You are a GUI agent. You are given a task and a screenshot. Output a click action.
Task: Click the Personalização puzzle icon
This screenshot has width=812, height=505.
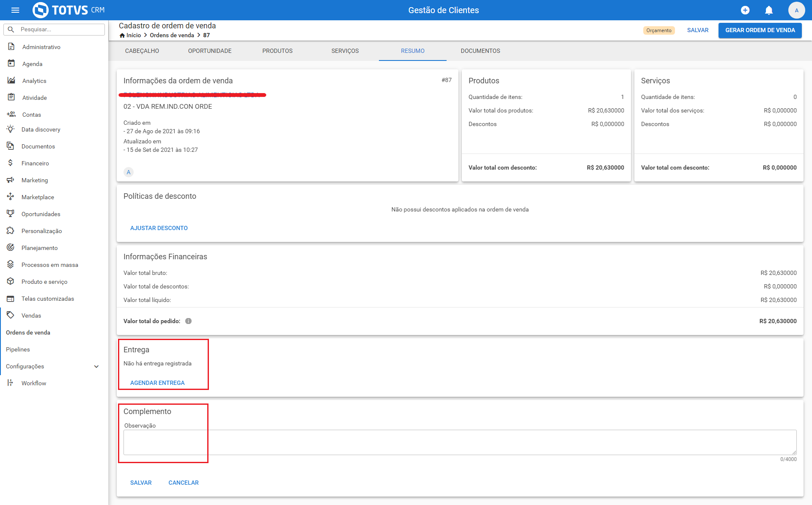tap(11, 231)
